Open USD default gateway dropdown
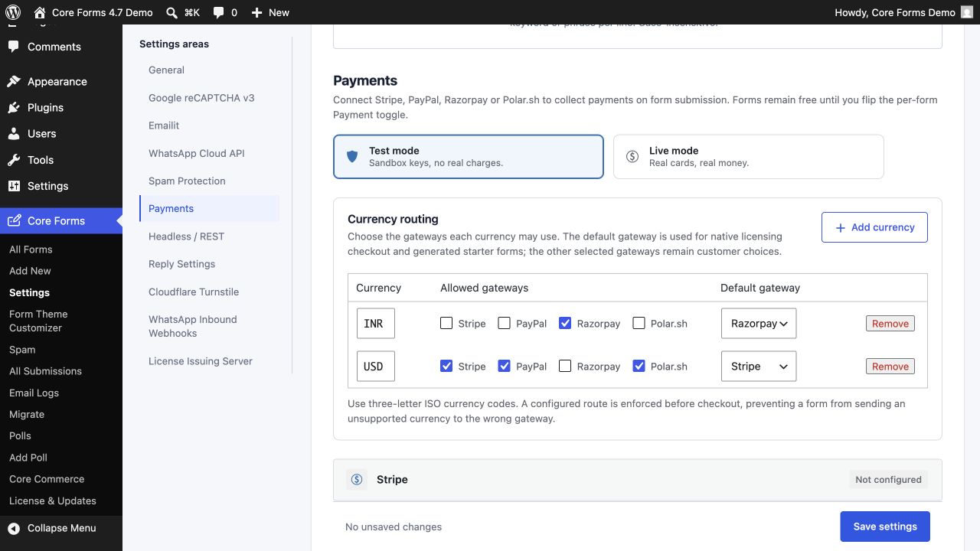Viewport: 980px width, 551px height. pos(759,366)
